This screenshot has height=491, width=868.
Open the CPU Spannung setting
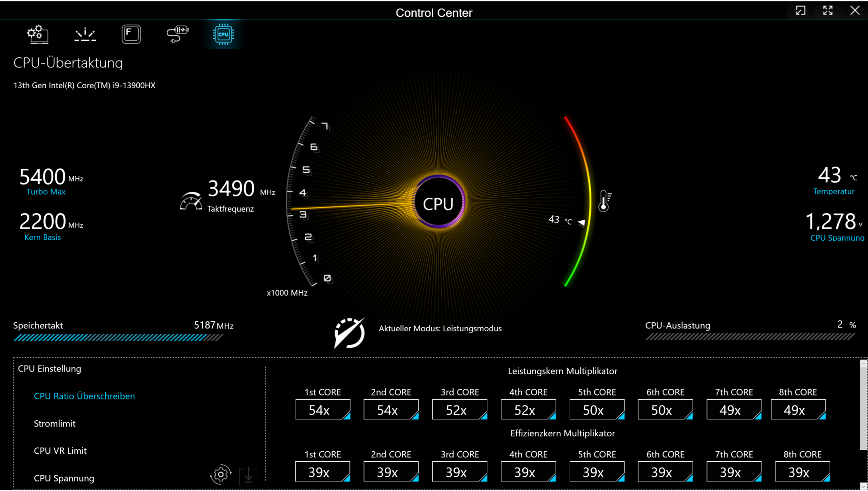(x=64, y=478)
